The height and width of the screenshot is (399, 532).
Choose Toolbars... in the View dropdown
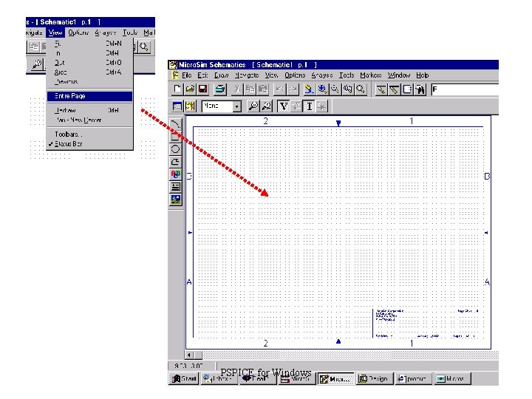(89, 134)
